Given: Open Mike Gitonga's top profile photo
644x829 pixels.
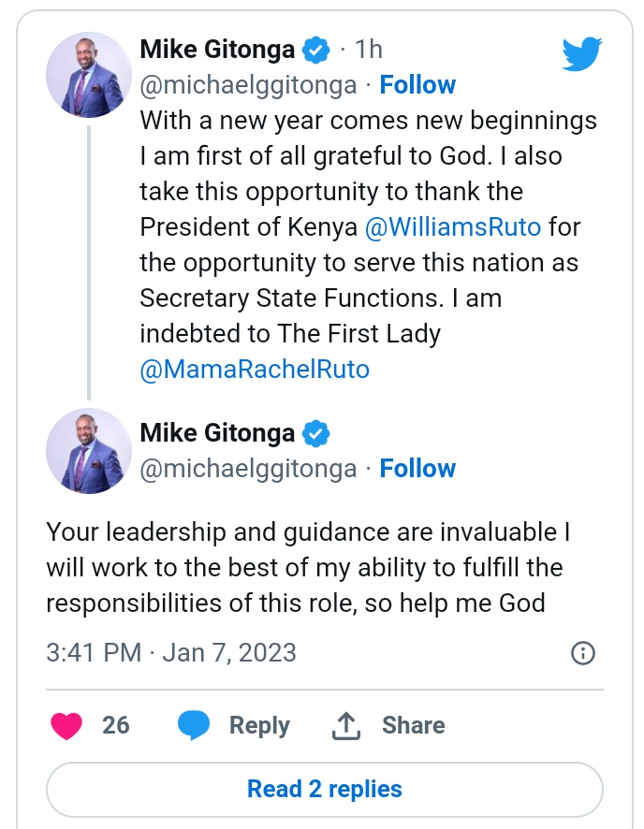Looking at the screenshot, I should (88, 75).
